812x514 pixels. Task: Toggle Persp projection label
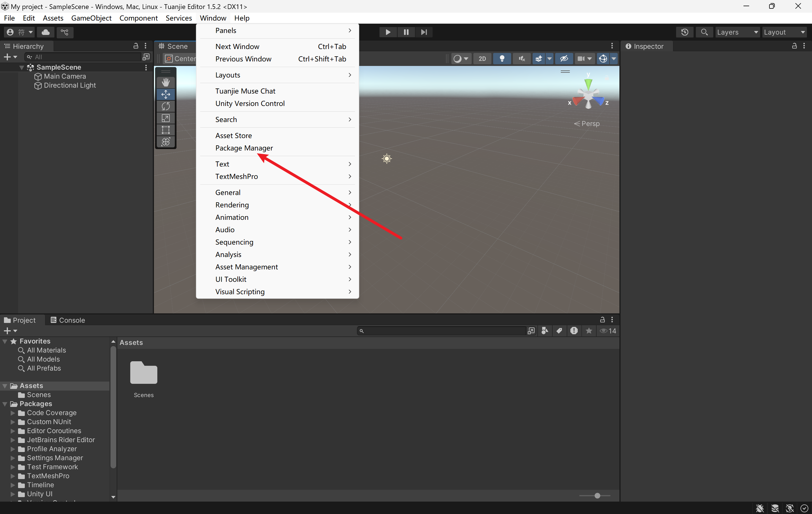point(587,124)
